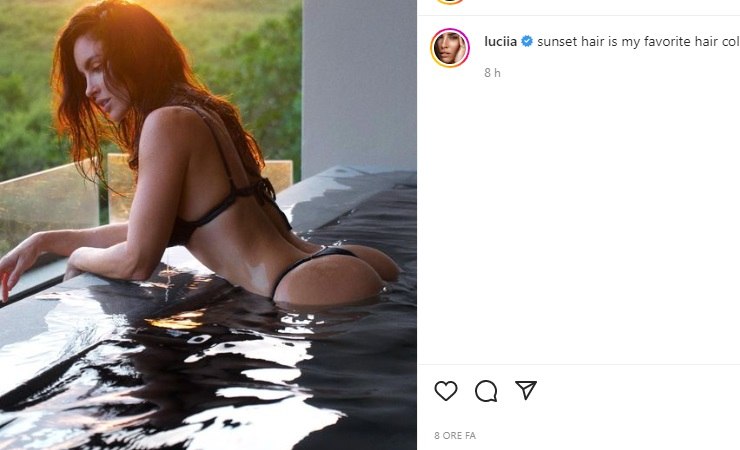Click the post photo on the left
Image resolution: width=740 pixels, height=450 pixels.
point(208,225)
